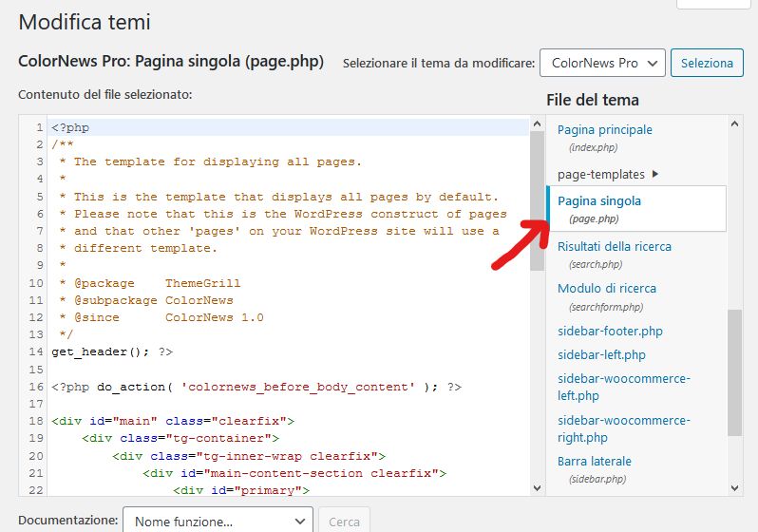Click the Seleziona button
Screen dimensions: 758x532
coord(707,63)
